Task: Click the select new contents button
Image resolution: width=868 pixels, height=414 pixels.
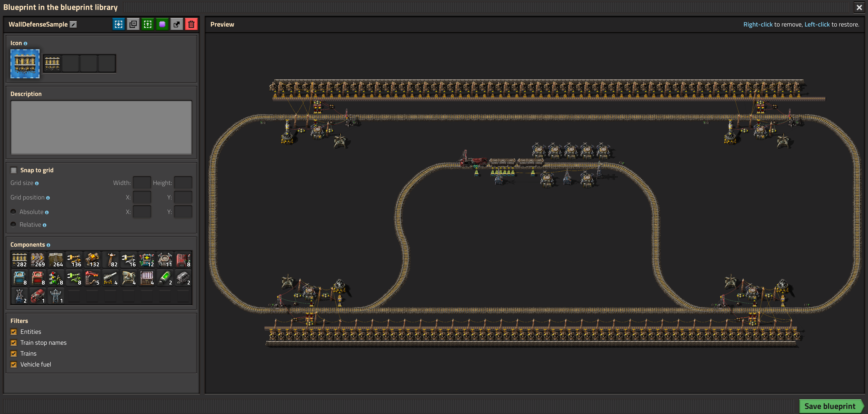Action: point(119,24)
